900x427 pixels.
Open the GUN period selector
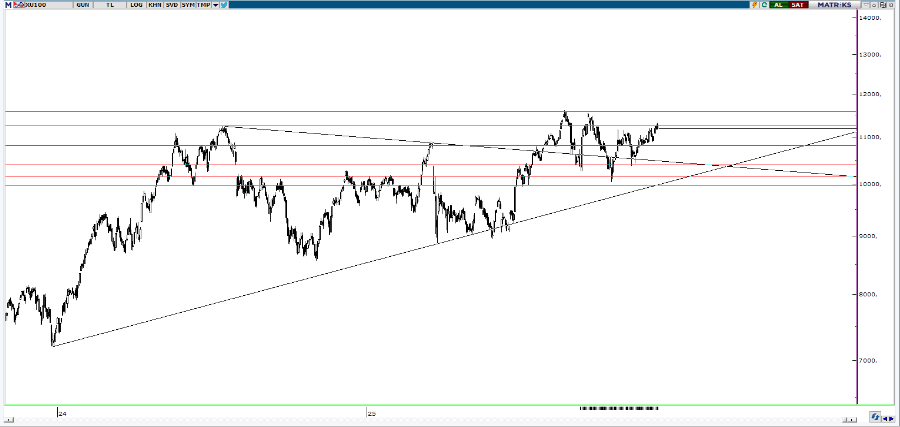pos(82,5)
